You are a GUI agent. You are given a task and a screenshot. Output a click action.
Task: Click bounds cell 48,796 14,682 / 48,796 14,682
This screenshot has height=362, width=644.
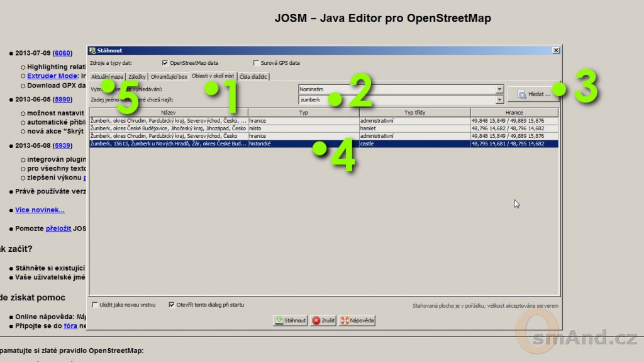pos(514,128)
